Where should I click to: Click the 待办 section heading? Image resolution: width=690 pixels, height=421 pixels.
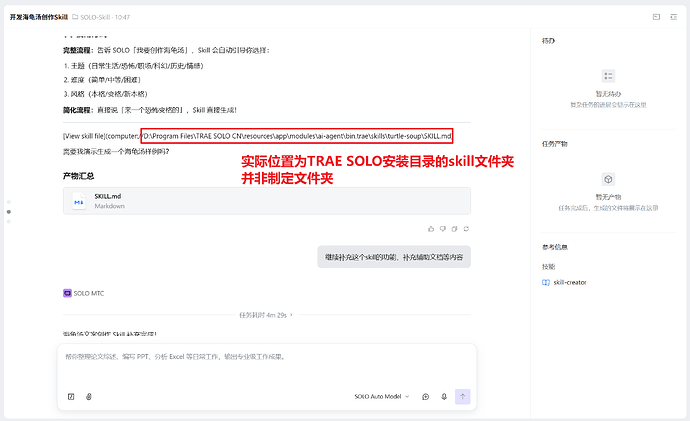coord(548,41)
